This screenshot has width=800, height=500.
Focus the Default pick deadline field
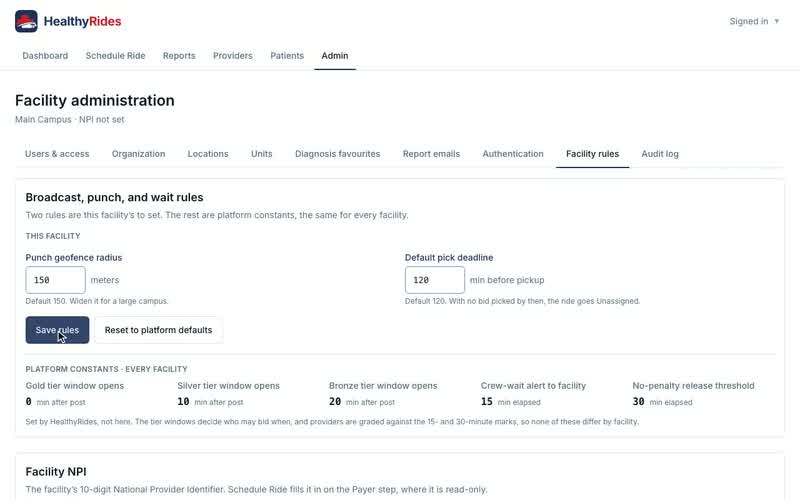point(435,280)
